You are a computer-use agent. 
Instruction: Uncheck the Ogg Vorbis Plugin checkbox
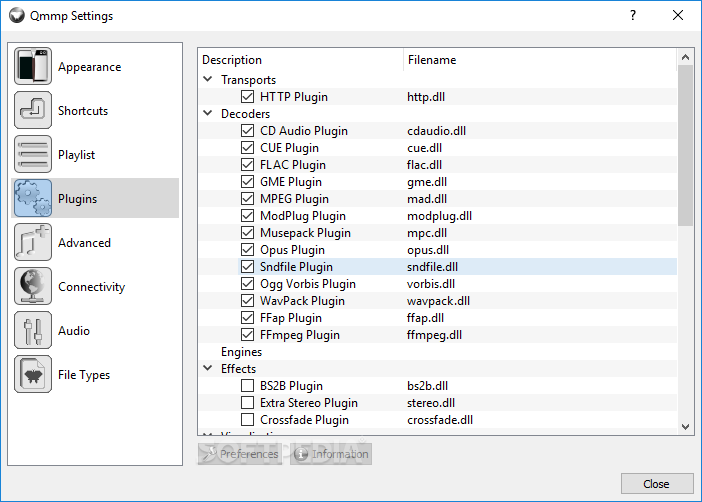coord(247,284)
